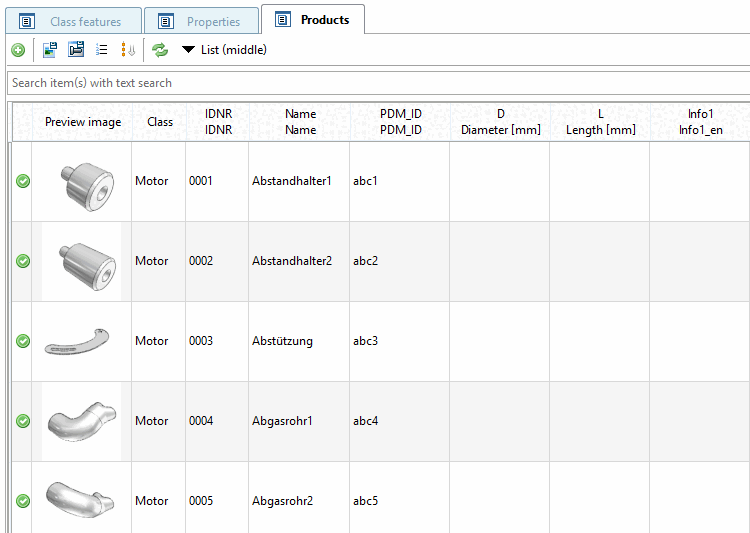Click the text search input field
The width and height of the screenshot is (750, 533).
click(x=378, y=83)
